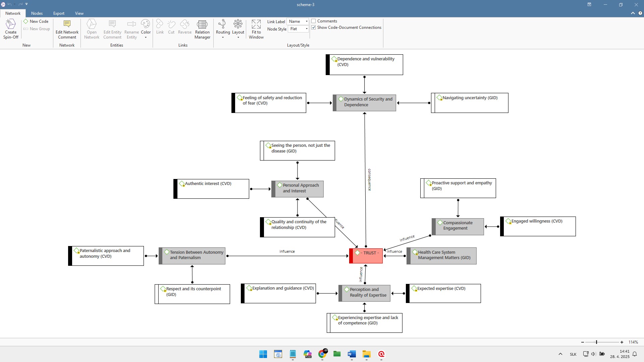Click the zoom in plus button
Screen dimensions: 644x362
622,342
